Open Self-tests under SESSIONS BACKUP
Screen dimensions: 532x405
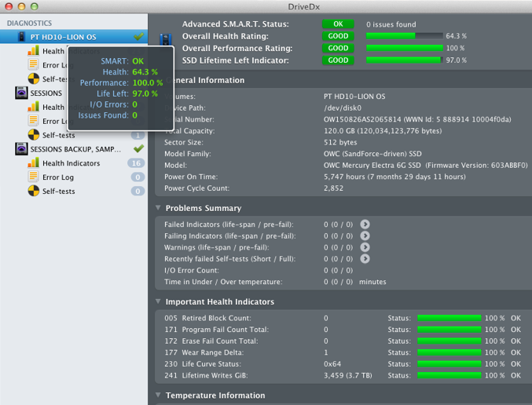pos(59,192)
